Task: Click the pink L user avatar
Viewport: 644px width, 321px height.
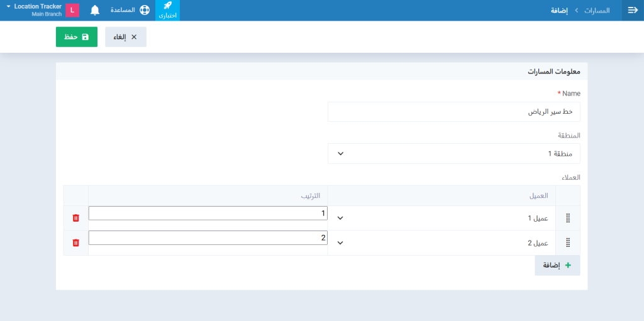Action: coord(72,10)
